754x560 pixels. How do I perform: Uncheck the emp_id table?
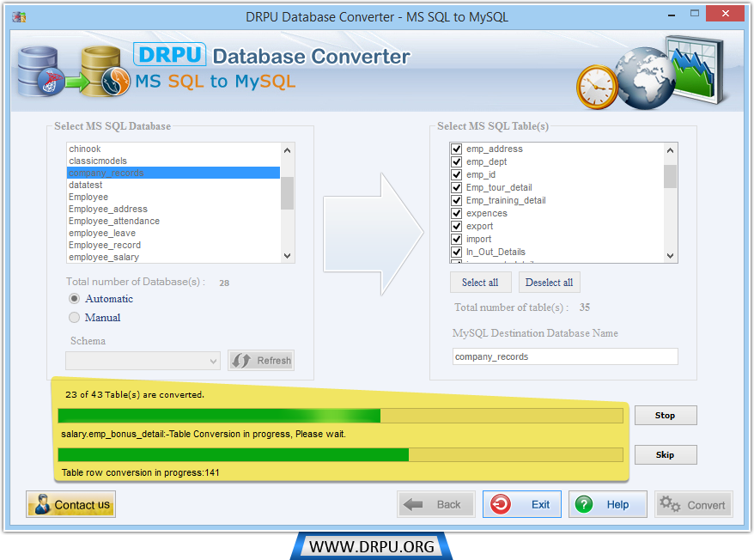click(456, 174)
